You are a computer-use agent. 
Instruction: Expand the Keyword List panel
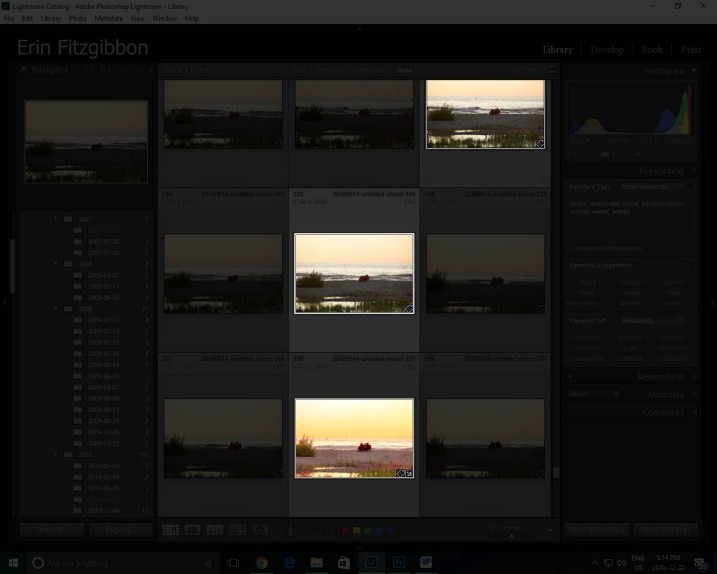pyautogui.click(x=694, y=377)
